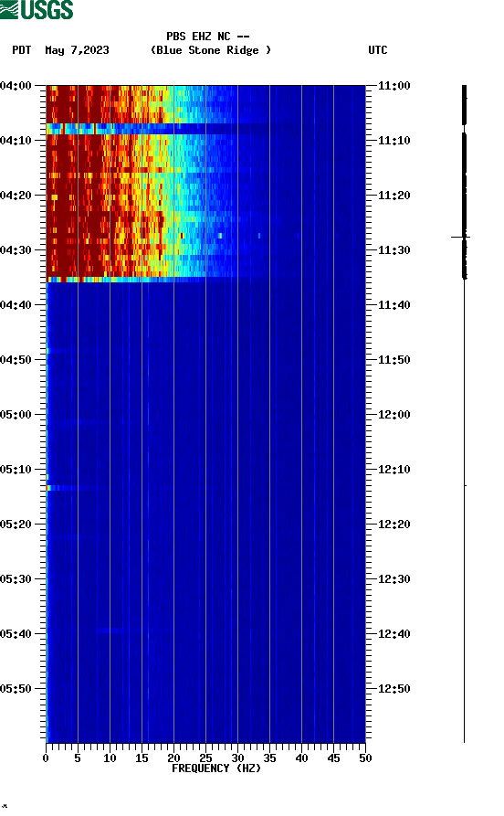Click the '05:20' PDT time label
Screen dimensions: 504x816
[x=16, y=525]
